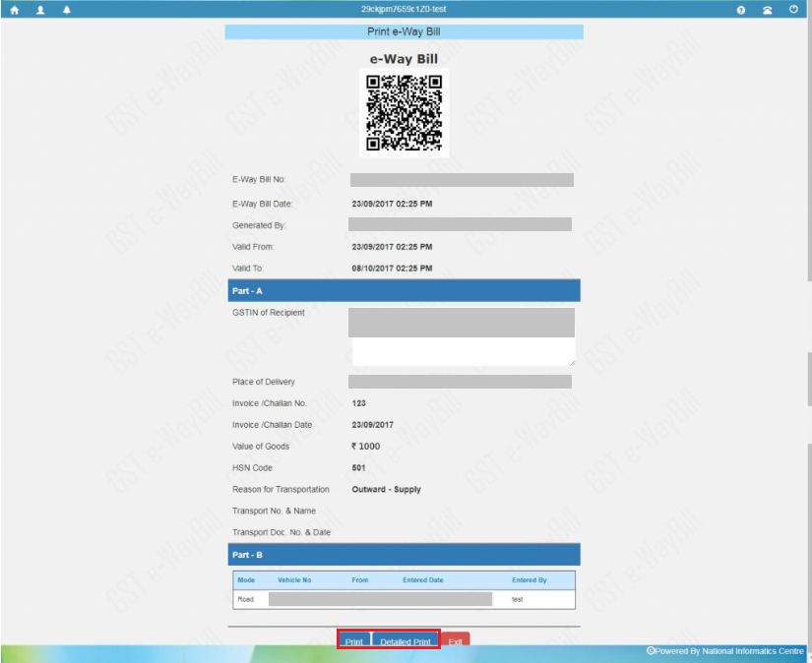Click the copyright icon in the footer

[x=652, y=650]
